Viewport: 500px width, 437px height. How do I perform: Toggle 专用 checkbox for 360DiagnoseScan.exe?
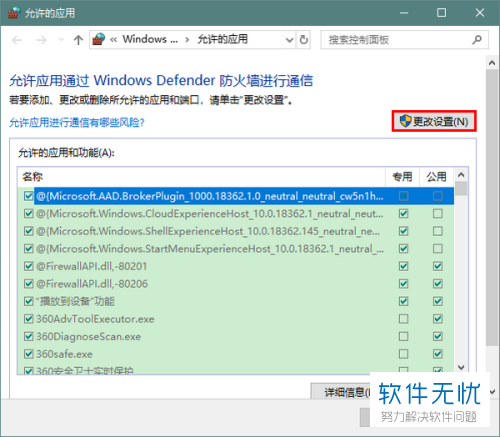click(404, 336)
